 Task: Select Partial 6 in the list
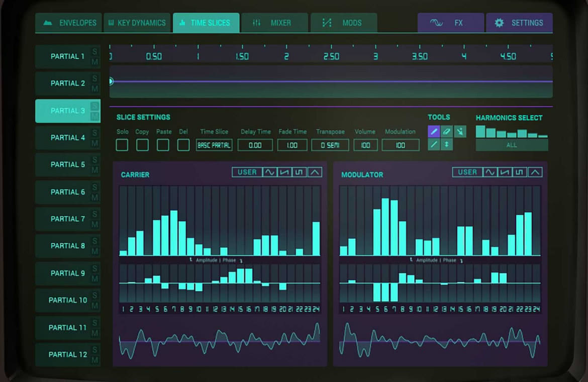point(68,192)
